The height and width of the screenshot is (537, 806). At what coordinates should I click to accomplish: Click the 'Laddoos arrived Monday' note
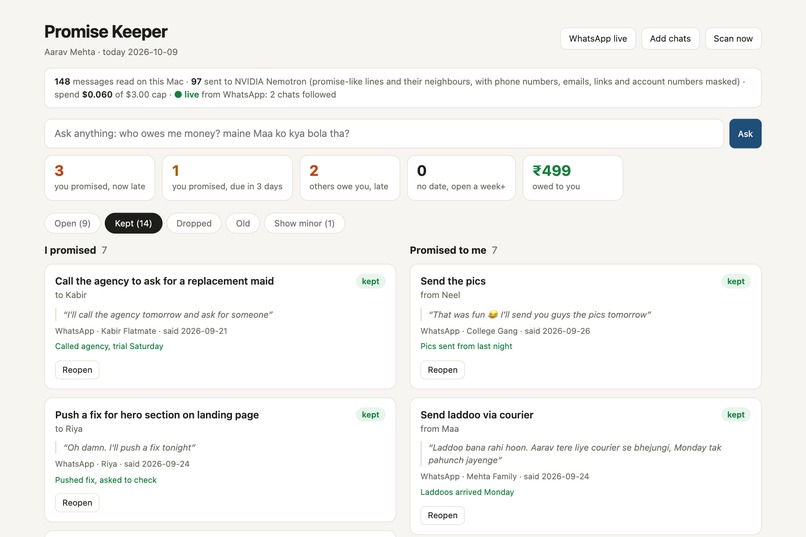467,492
